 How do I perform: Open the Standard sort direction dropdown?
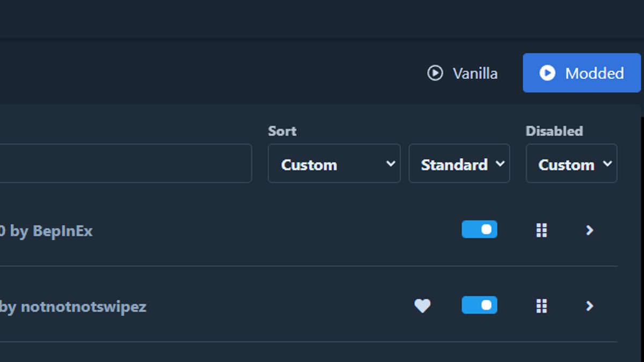[x=459, y=164]
